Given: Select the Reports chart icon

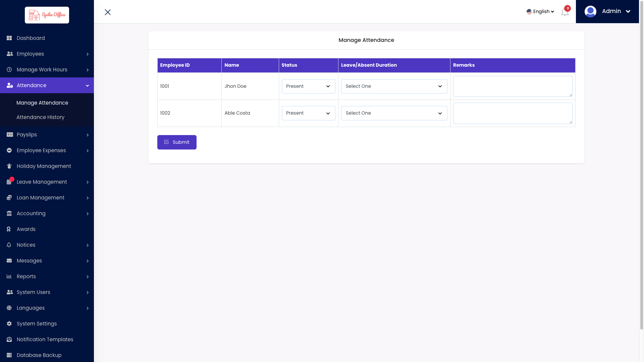Looking at the screenshot, I should pyautogui.click(x=9, y=276).
